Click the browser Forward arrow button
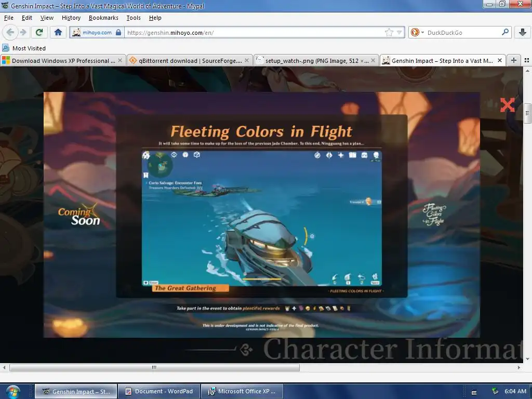 click(x=23, y=33)
